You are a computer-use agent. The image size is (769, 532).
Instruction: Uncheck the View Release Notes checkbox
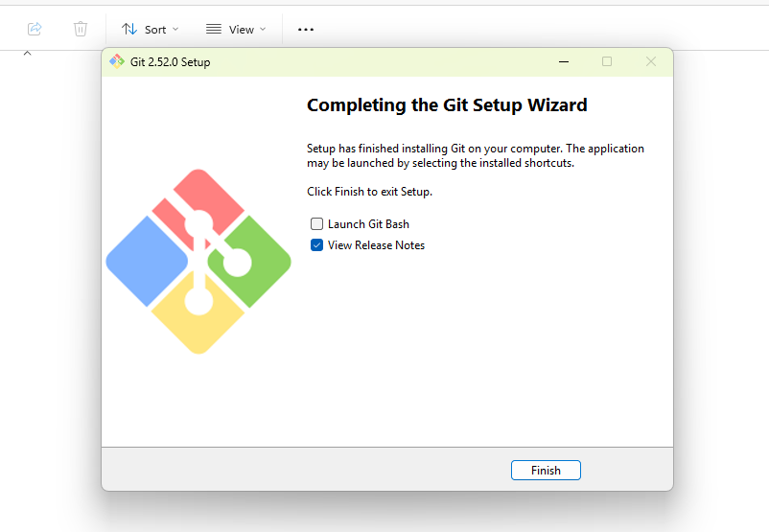point(316,245)
